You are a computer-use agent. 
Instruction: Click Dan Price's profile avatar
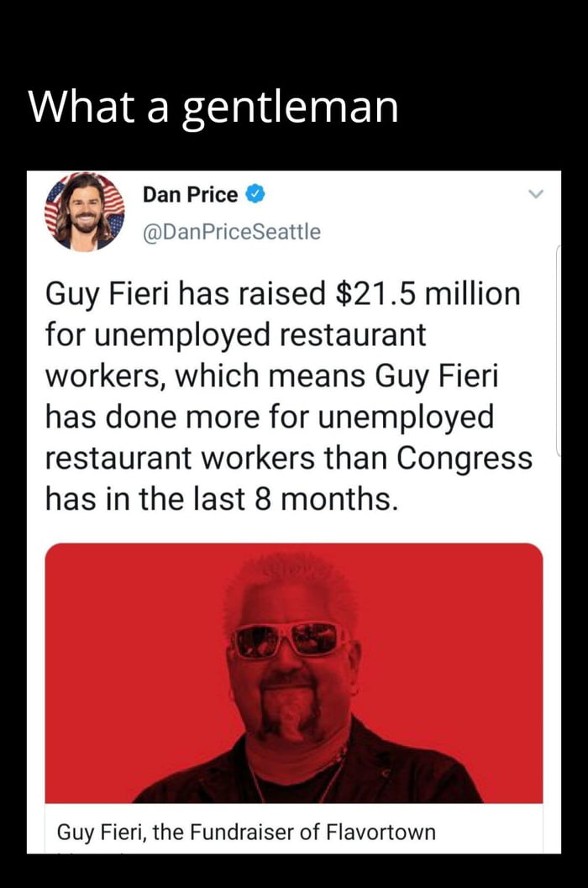[x=84, y=212]
